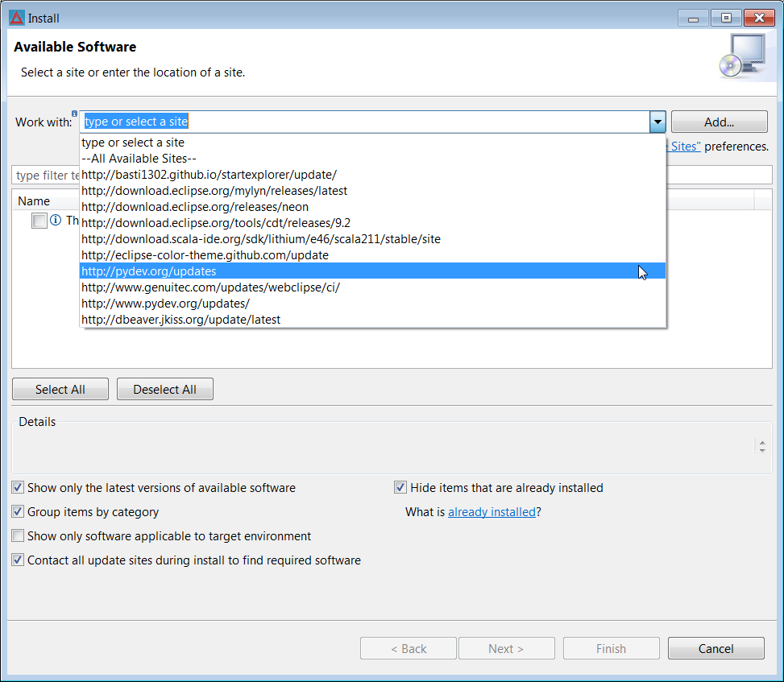Image resolution: width=784 pixels, height=682 pixels.
Task: Uncheck Group items by category
Action: point(18,511)
